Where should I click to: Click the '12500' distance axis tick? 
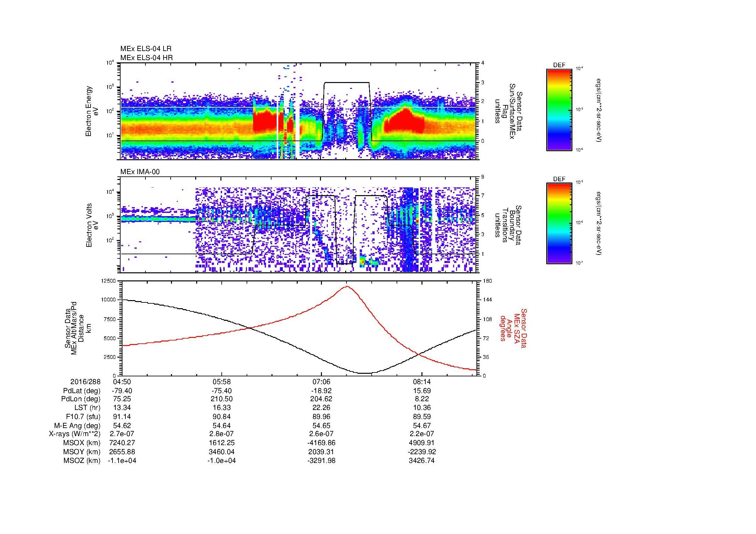109,281
